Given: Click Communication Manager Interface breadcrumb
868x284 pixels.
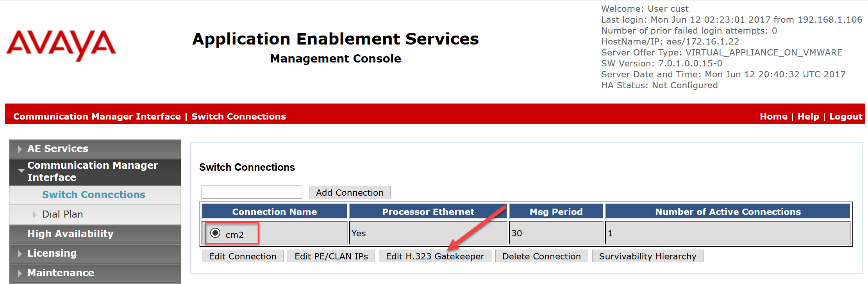Looking at the screenshot, I should (x=97, y=116).
